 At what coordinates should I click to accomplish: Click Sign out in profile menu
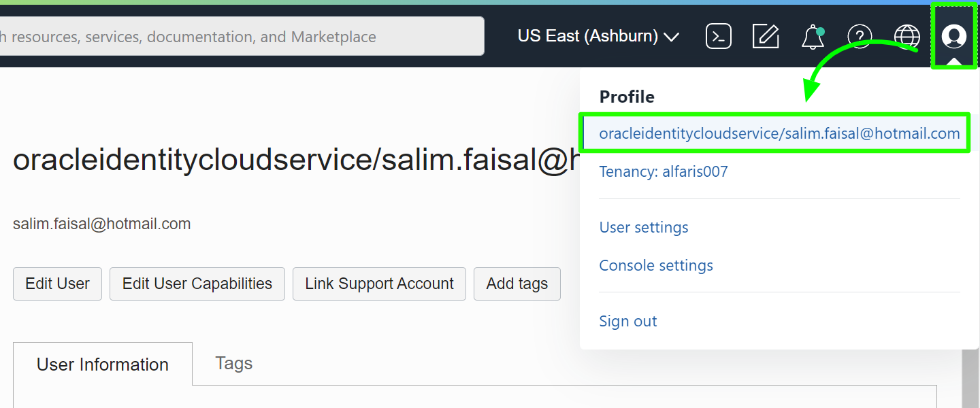click(628, 321)
